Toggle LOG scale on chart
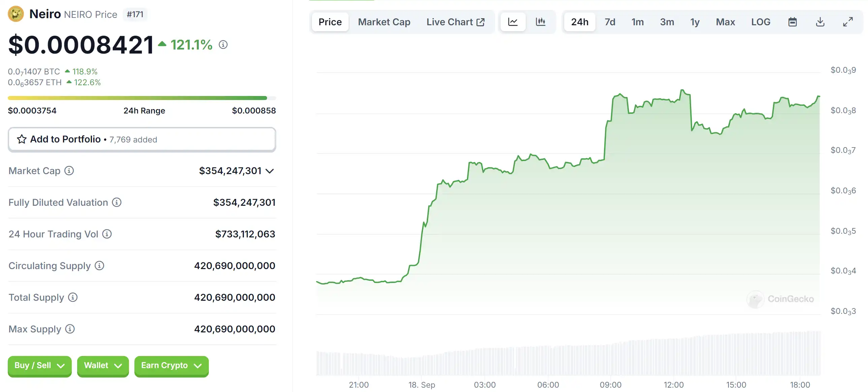This screenshot has height=392, width=868. [x=761, y=22]
